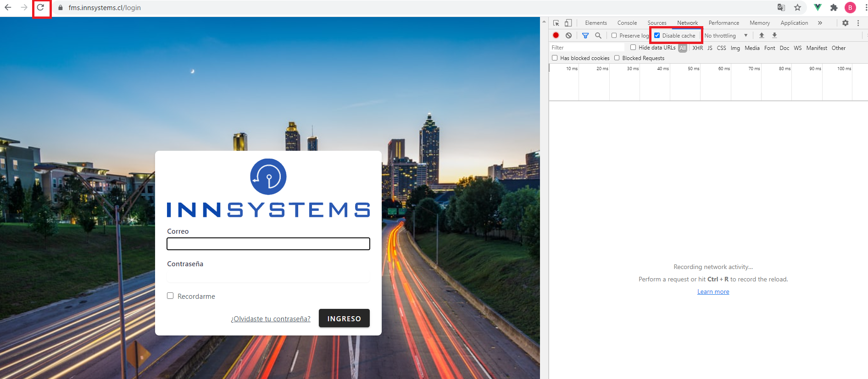Image resolution: width=868 pixels, height=379 pixels.
Task: Uncheck the Disable cache checkbox
Action: 657,35
